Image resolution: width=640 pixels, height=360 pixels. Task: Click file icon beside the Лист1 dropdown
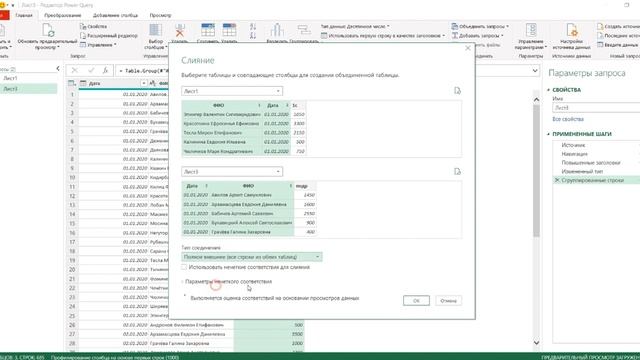[457, 91]
